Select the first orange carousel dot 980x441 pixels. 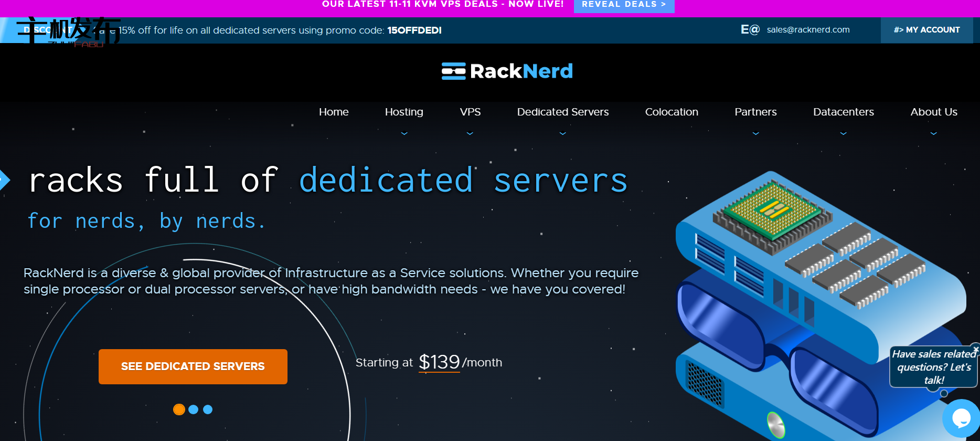pyautogui.click(x=179, y=409)
